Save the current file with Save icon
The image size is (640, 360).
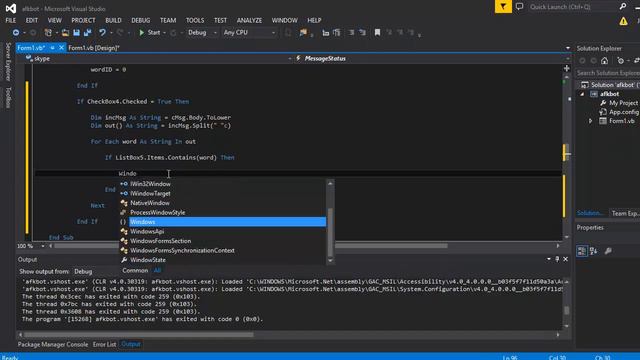(76, 32)
